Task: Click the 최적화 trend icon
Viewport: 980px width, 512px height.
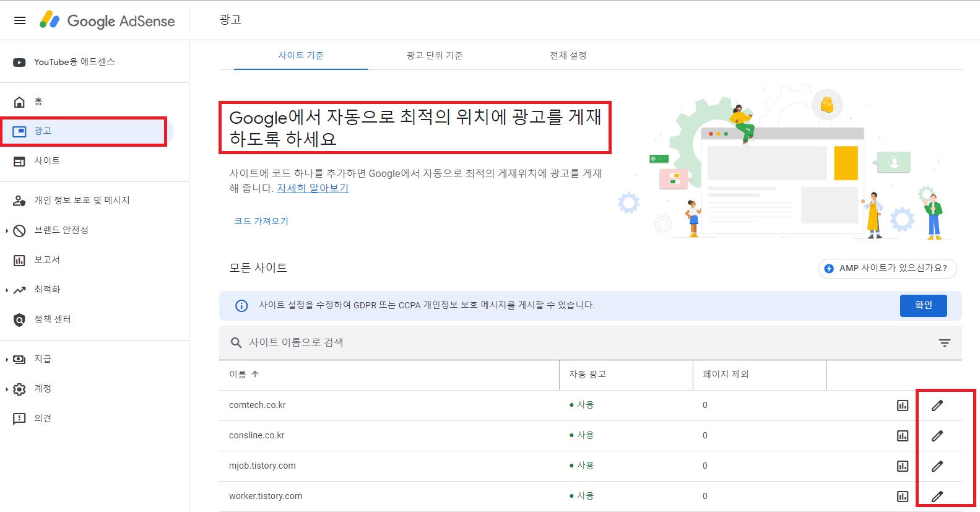Action: point(19,290)
